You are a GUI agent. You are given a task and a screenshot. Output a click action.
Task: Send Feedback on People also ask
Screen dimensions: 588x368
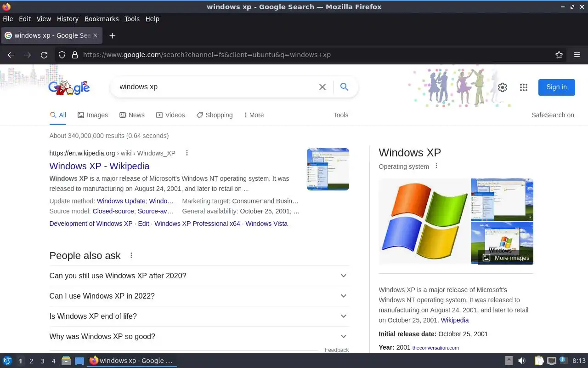337,350
